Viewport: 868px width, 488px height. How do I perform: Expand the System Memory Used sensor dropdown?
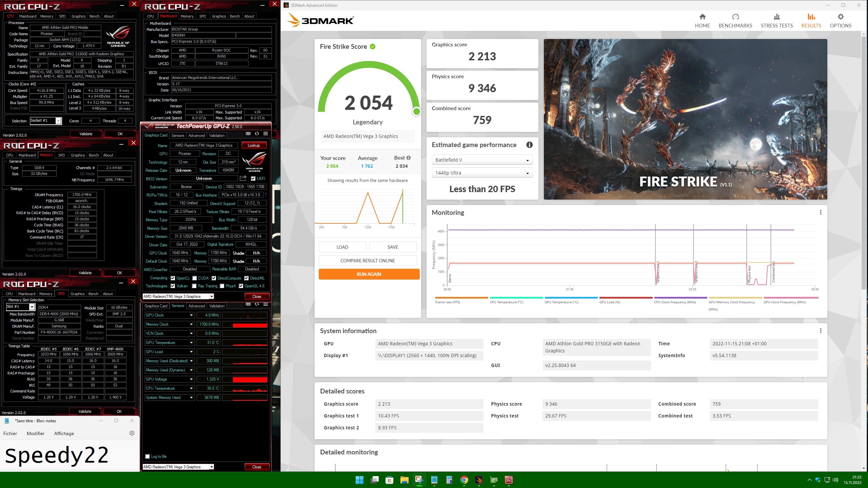[191, 398]
